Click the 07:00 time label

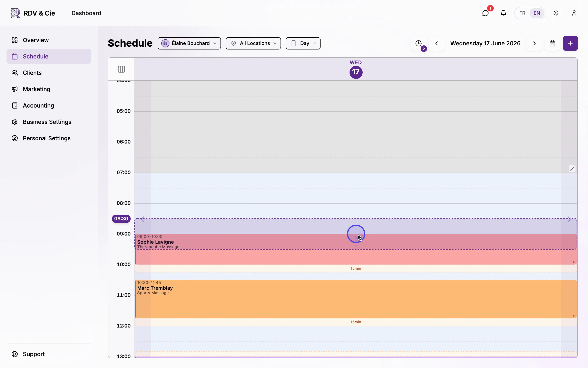coord(124,173)
